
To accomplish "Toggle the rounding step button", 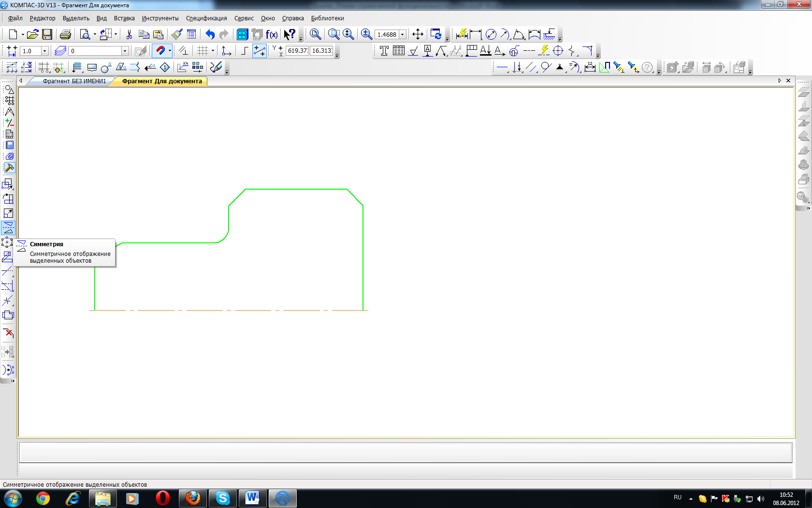I will 260,51.
